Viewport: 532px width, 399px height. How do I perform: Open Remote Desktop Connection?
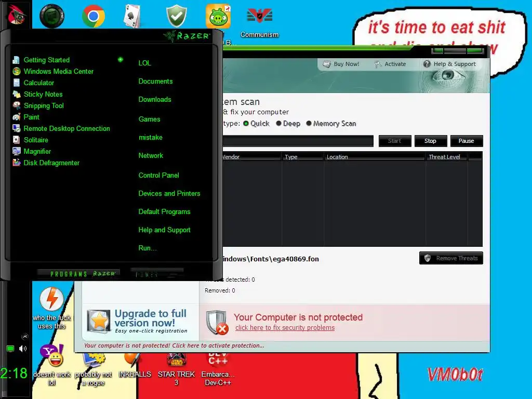coord(67,129)
